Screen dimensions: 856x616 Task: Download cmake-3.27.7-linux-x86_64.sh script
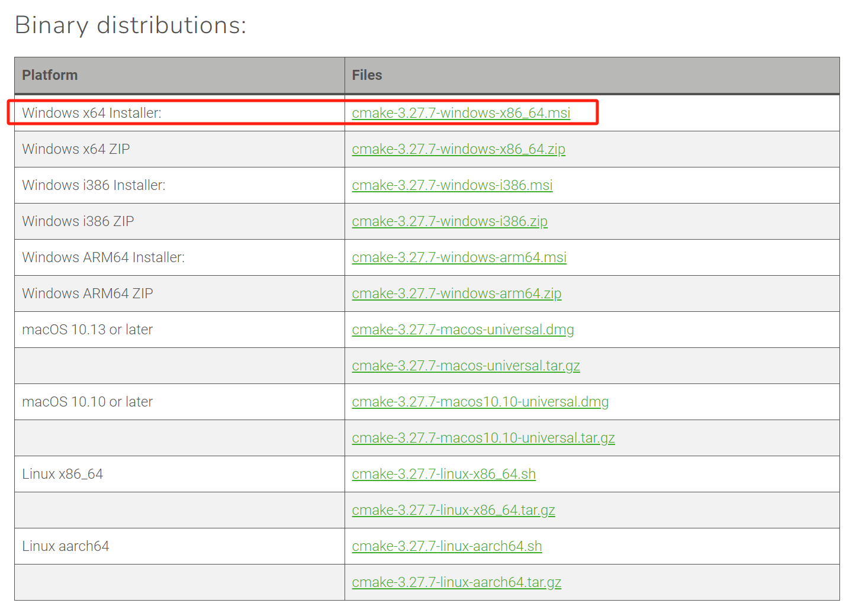[444, 474]
